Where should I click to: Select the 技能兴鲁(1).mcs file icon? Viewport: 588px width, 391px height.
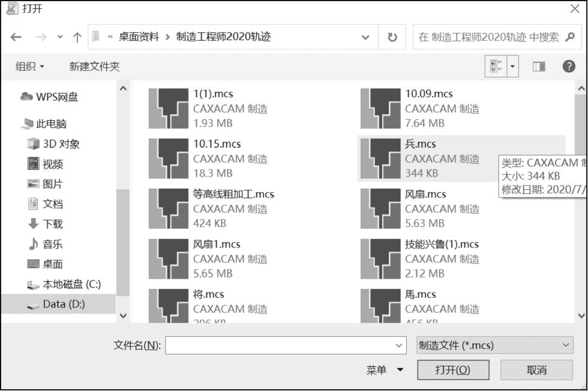pos(380,259)
